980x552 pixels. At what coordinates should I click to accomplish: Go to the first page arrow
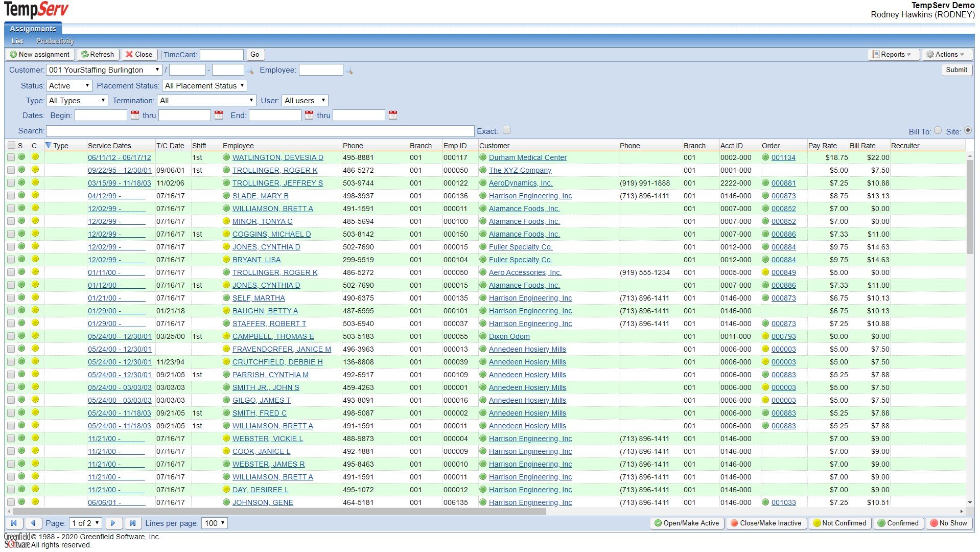click(14, 523)
